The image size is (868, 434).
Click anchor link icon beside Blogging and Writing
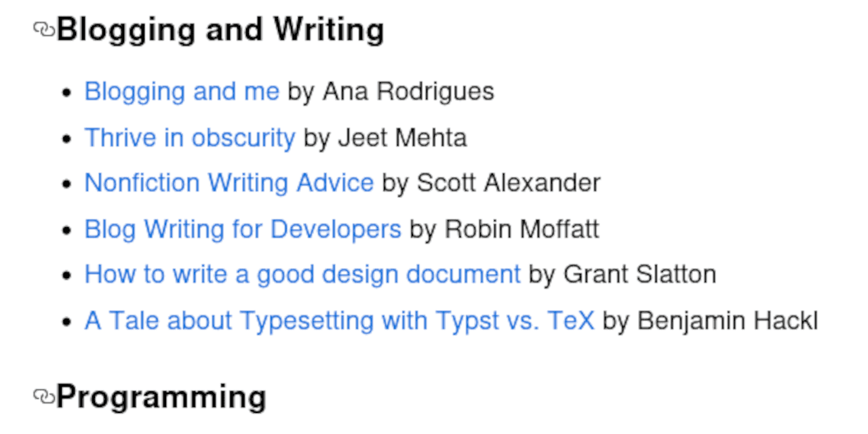coord(43,30)
